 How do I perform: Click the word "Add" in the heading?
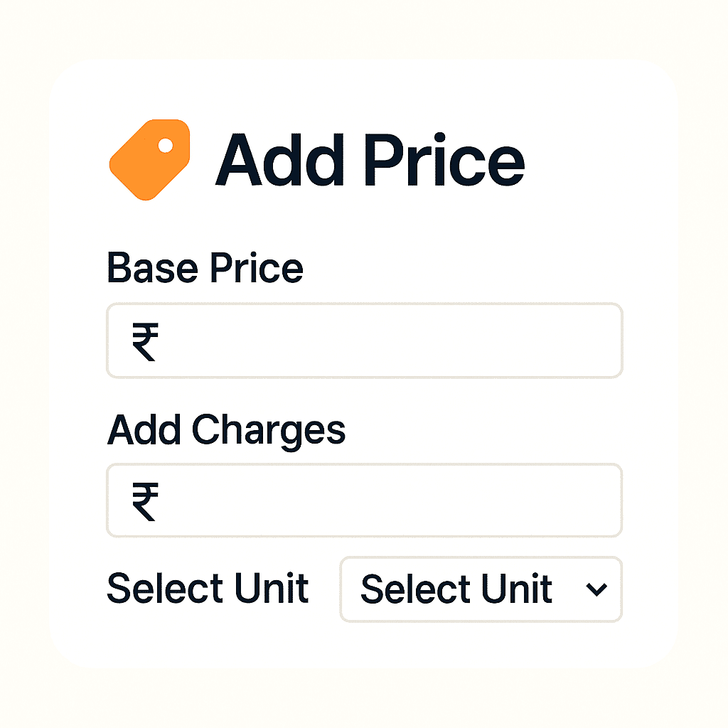[x=279, y=161]
